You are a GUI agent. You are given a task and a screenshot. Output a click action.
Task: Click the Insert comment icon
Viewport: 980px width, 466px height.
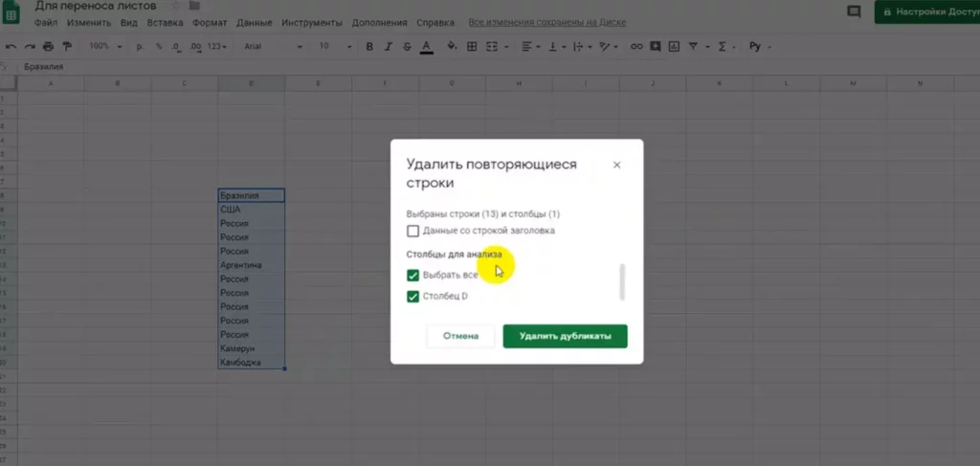655,47
